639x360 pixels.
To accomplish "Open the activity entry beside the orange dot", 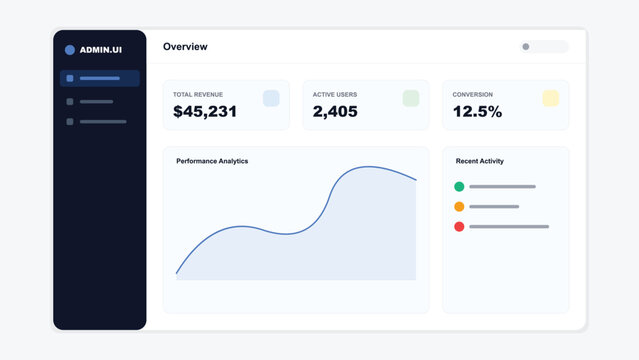I will pos(494,206).
